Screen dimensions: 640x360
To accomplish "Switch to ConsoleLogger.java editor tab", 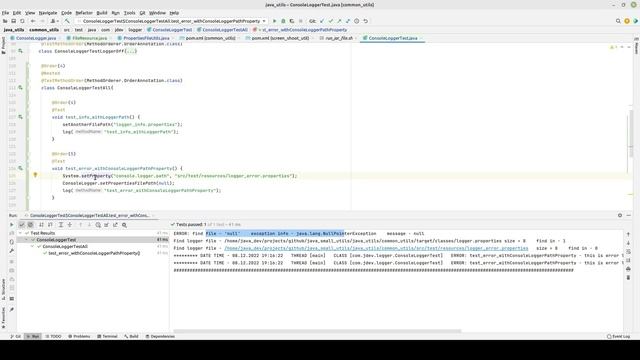I will click(36, 38).
